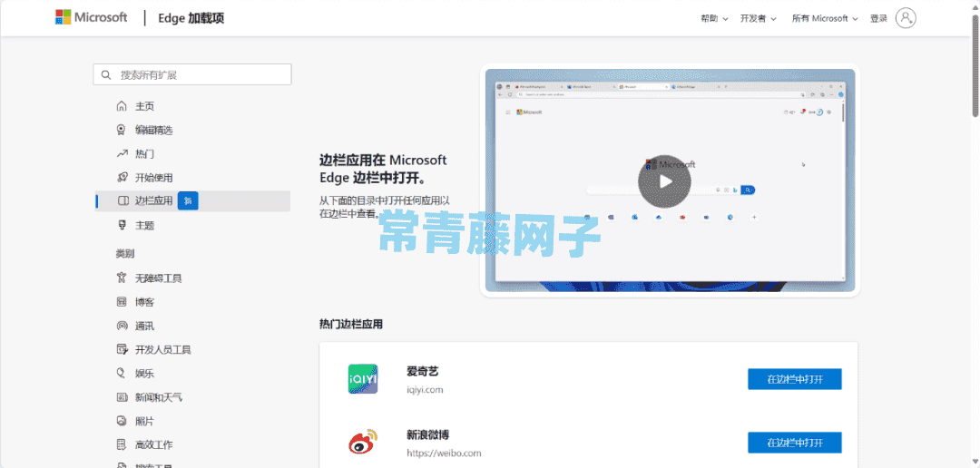The width and height of the screenshot is (980, 468).
Task: Click the 博客 category icon
Action: tap(122, 302)
